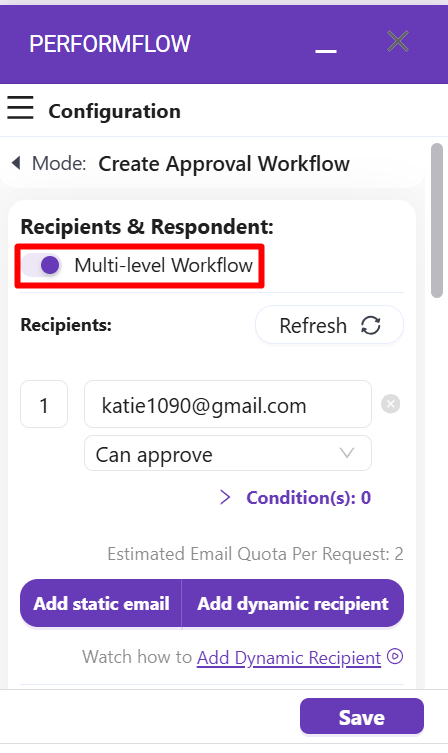Click the circular refresh arrows icon
The width and height of the screenshot is (448, 753).
pyautogui.click(x=371, y=325)
